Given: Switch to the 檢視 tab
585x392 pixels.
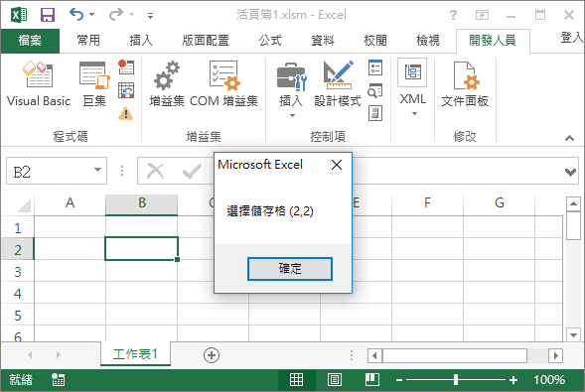Looking at the screenshot, I should pos(428,41).
